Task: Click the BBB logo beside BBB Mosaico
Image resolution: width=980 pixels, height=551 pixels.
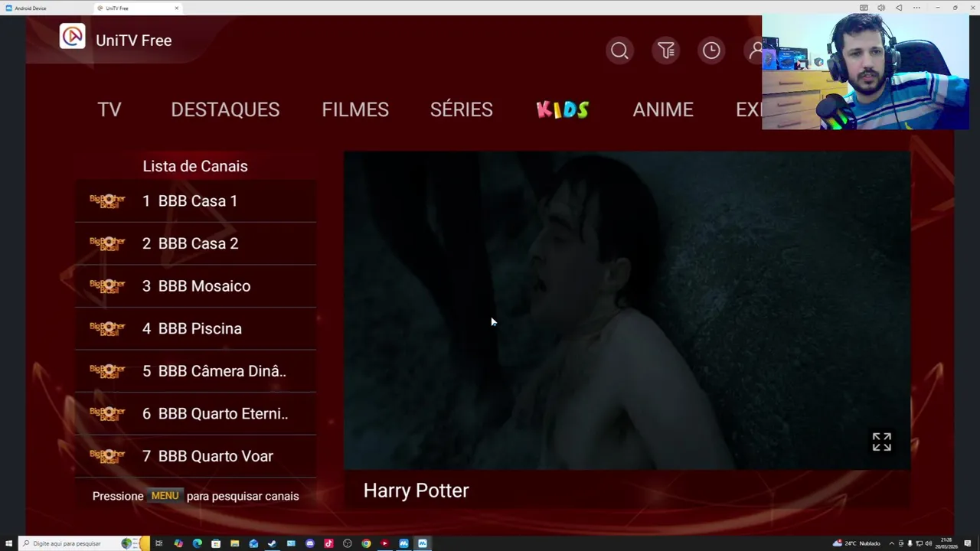Action: coord(107,285)
